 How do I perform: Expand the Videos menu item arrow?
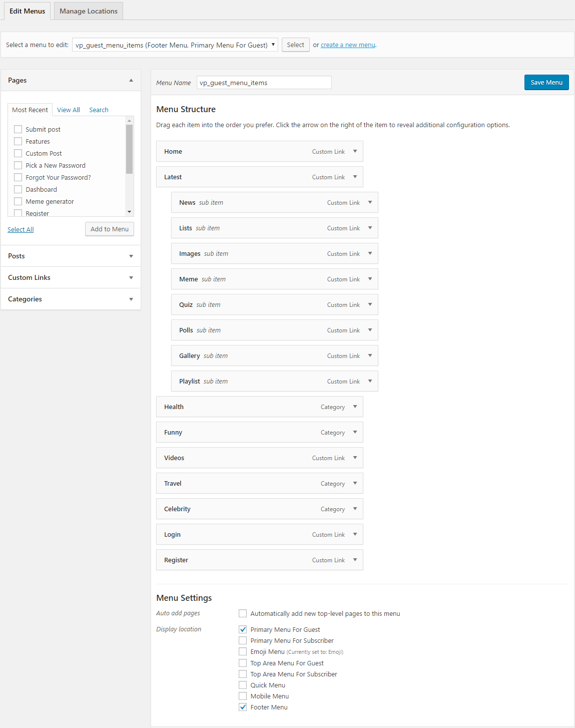355,458
